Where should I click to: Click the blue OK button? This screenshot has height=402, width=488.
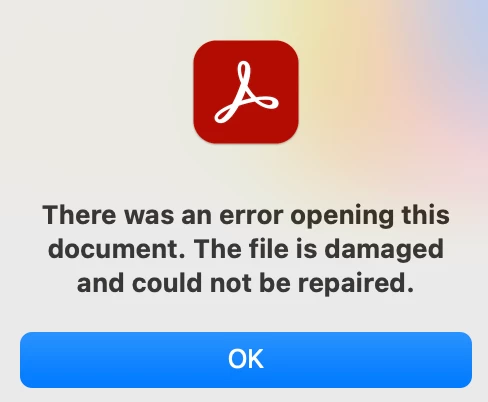(x=246, y=360)
